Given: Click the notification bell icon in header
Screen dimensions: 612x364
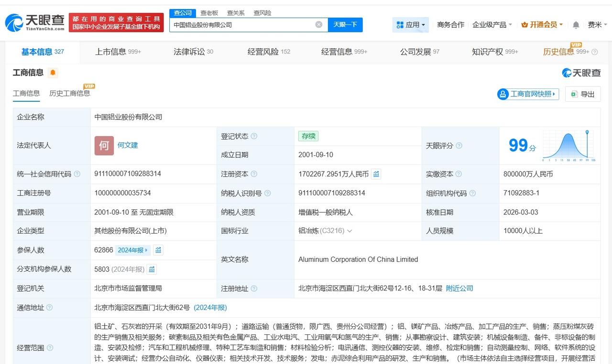Looking at the screenshot, I should tap(576, 25).
